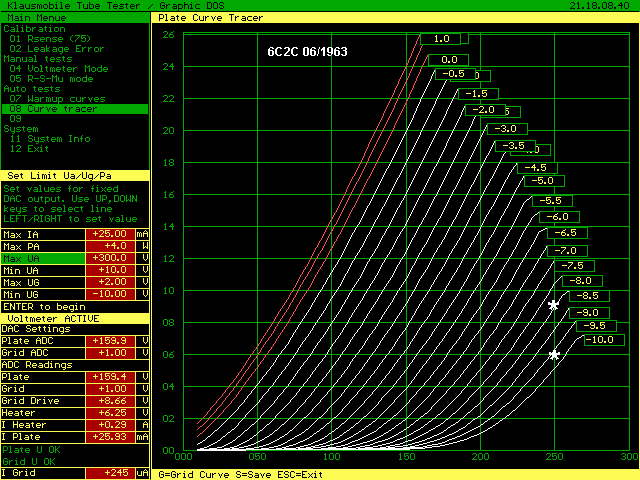The image size is (640, 480).
Task: Click the highlighted Max UA +300.0 field
Action: [109, 258]
